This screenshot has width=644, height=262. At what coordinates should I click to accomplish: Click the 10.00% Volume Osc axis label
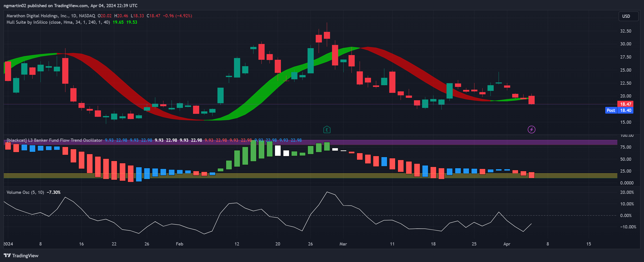[x=627, y=204]
